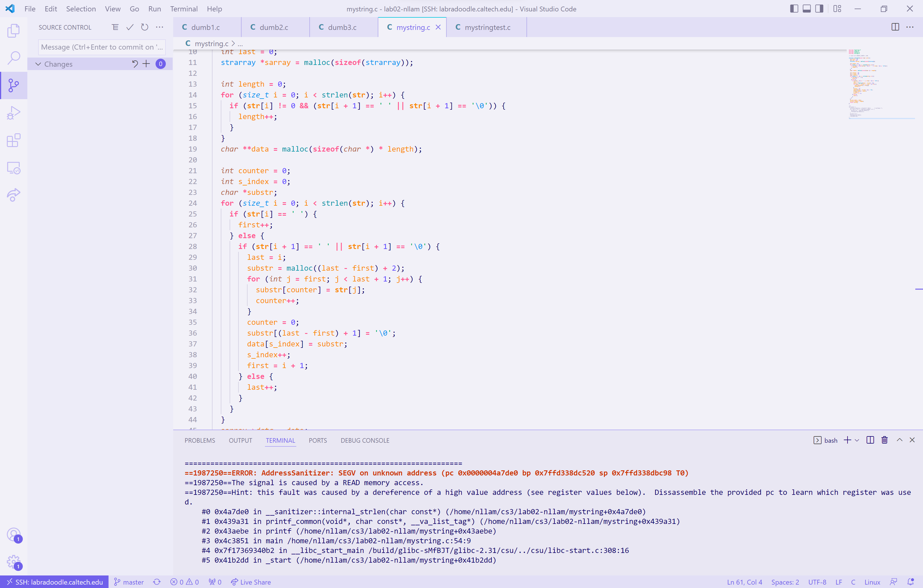Click the commit message input field

point(102,47)
